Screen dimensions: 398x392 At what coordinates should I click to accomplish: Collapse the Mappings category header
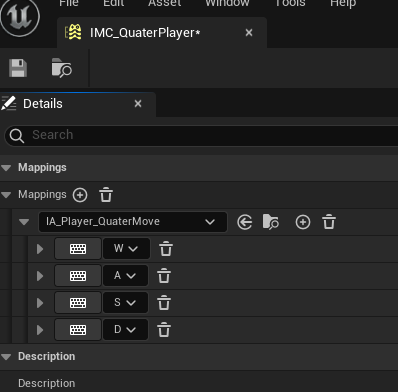[6, 168]
